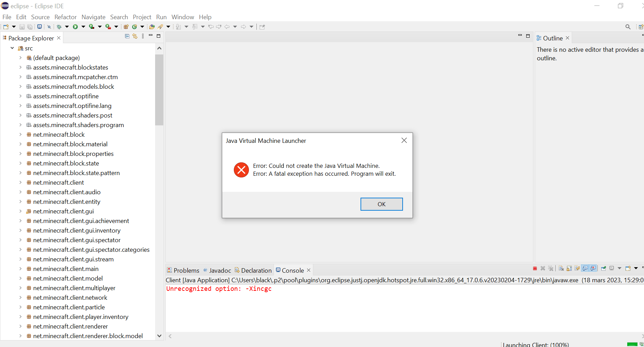
Task: Click the Coverage launch icon
Action: tap(91, 27)
